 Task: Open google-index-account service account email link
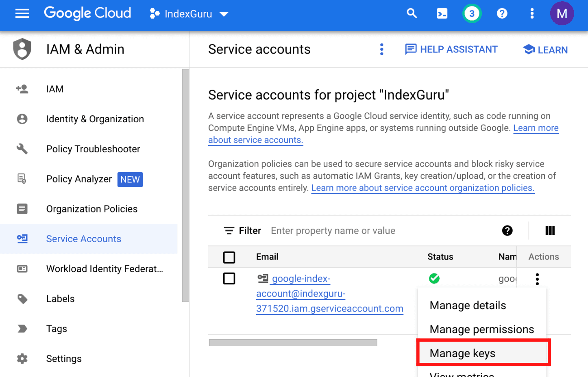click(329, 294)
